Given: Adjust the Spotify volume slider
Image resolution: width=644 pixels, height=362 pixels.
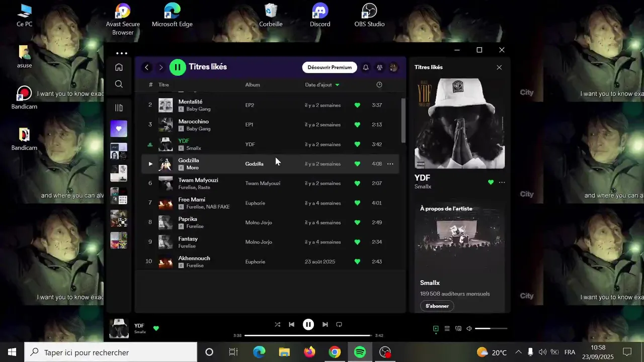Looking at the screenshot, I should click(x=491, y=329).
